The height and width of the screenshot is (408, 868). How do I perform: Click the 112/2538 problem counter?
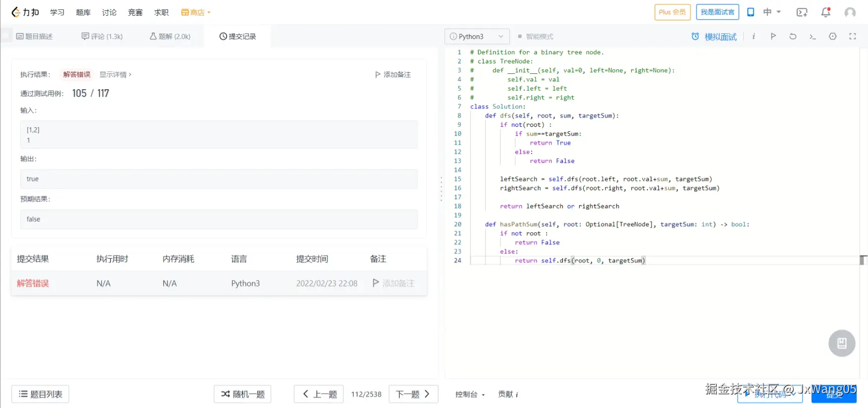point(366,394)
